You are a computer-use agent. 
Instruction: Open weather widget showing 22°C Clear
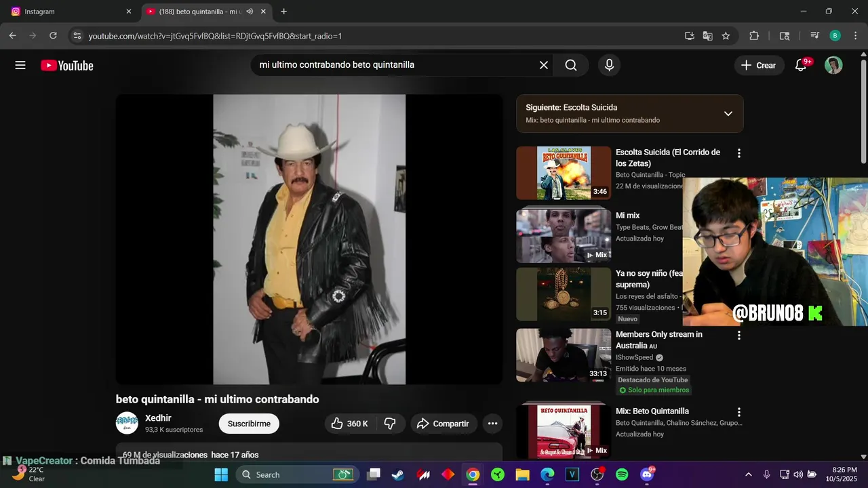click(x=27, y=474)
